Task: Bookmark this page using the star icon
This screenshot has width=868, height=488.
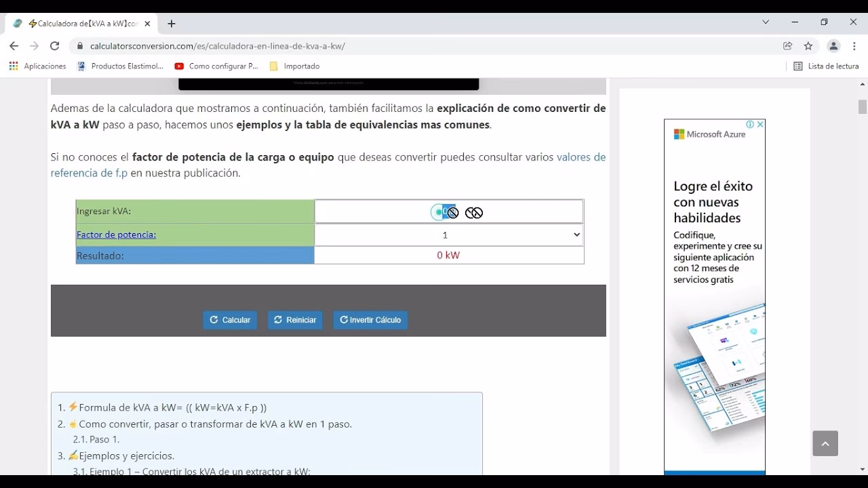Action: tap(808, 46)
